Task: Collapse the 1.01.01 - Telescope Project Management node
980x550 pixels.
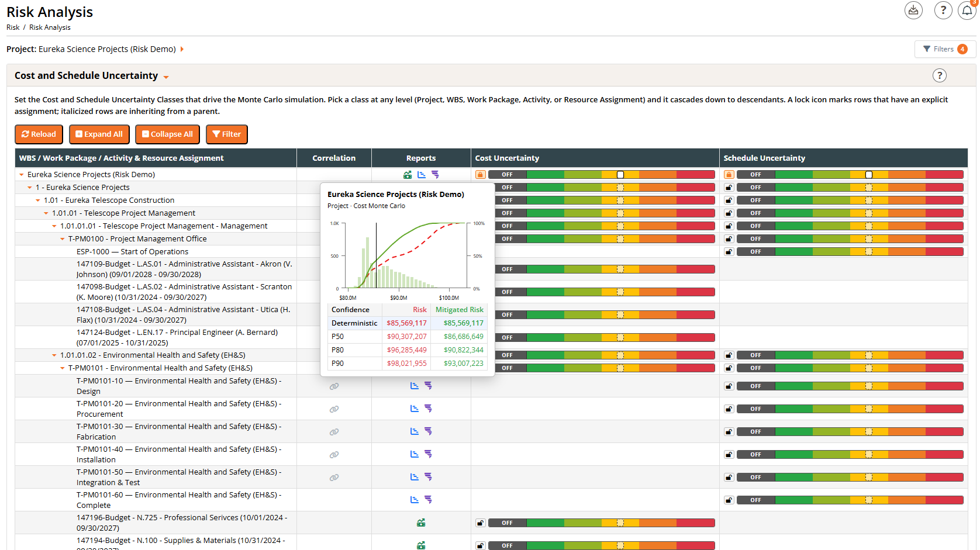Action: [x=46, y=213]
